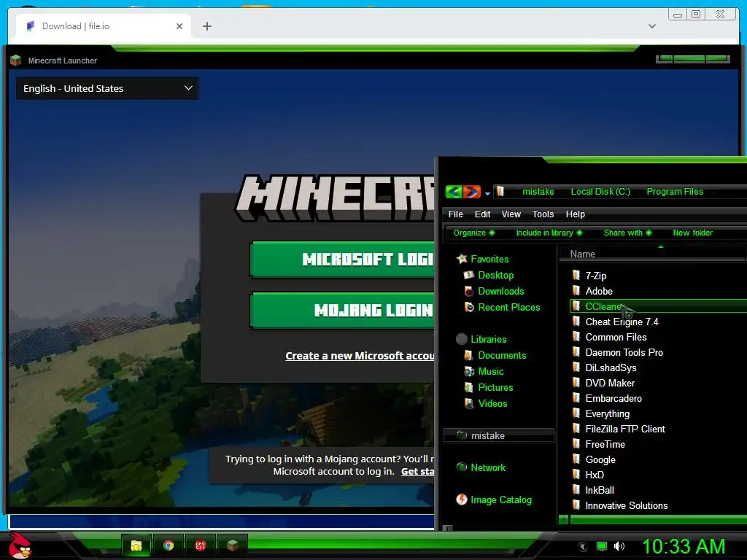The image size is (747, 560).
Task: Select the Adobe folder
Action: (598, 291)
